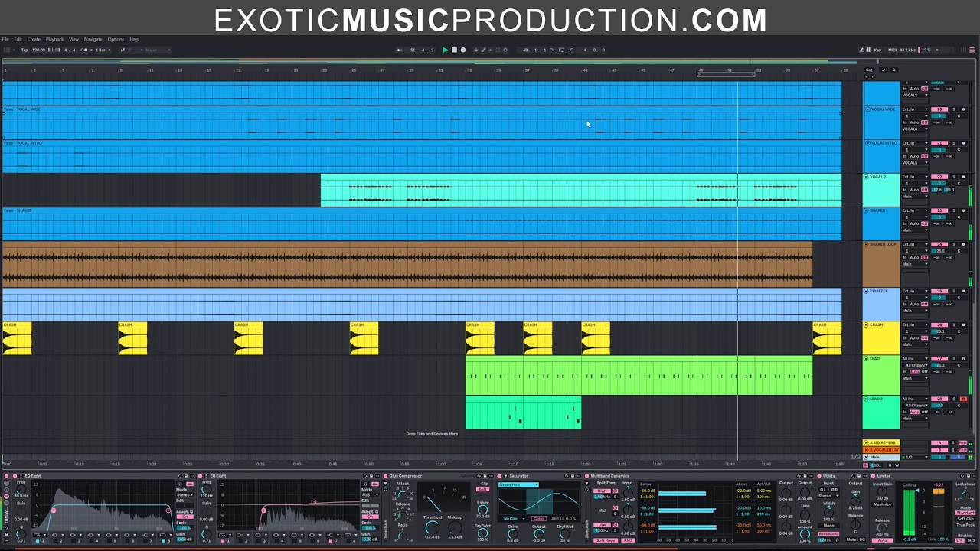Viewport: 980px width, 551px height.
Task: Collapse the VOCAL WIDE track
Action: [x=867, y=109]
